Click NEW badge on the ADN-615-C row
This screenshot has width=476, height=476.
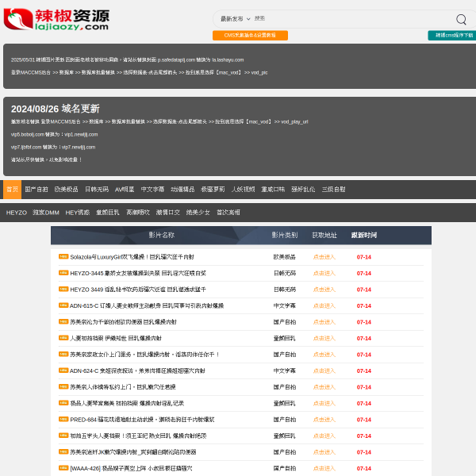click(x=63, y=305)
